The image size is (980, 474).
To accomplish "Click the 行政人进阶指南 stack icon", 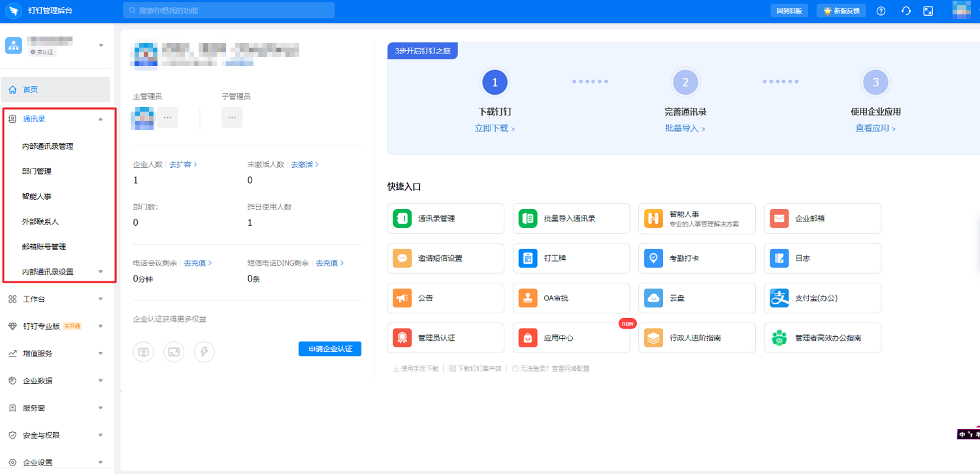I will pos(653,338).
